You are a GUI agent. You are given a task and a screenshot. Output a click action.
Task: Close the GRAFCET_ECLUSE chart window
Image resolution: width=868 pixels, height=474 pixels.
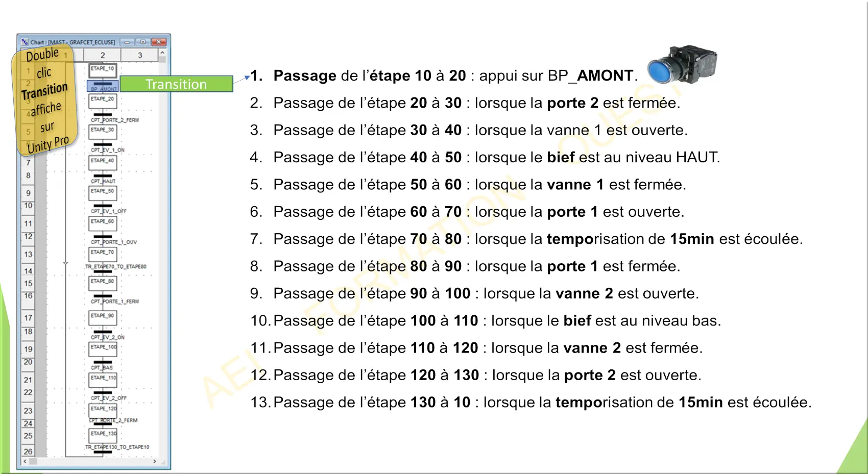(159, 42)
